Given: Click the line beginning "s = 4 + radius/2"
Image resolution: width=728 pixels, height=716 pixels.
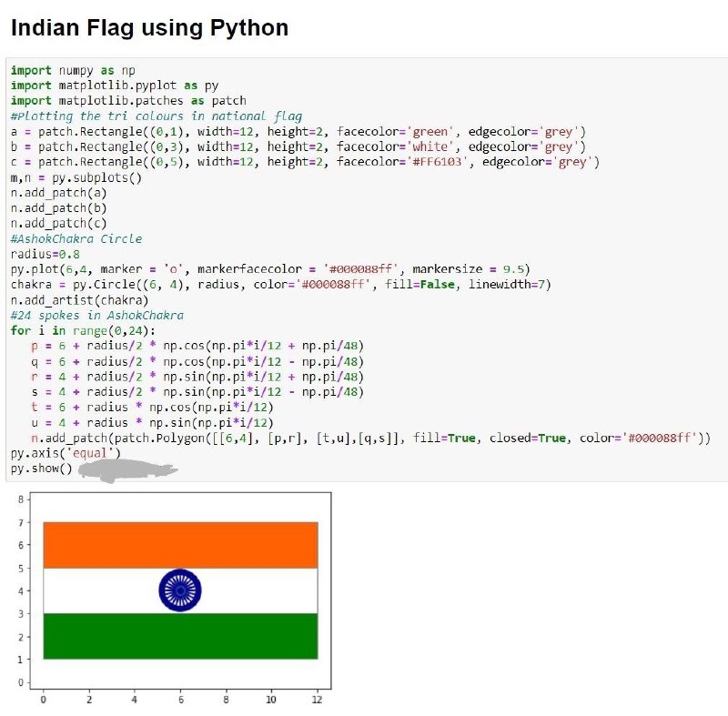Looking at the screenshot, I should [x=197, y=392].
